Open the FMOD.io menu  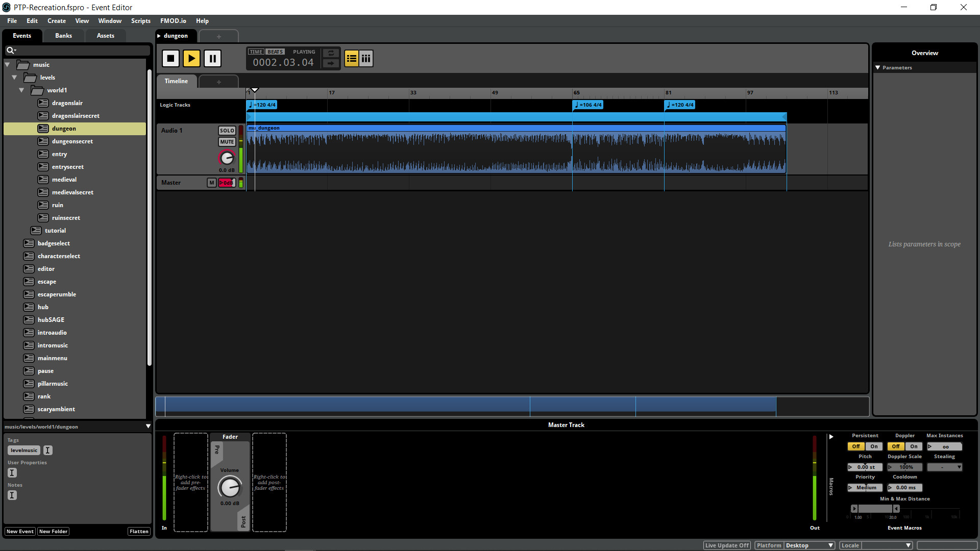coord(173,21)
